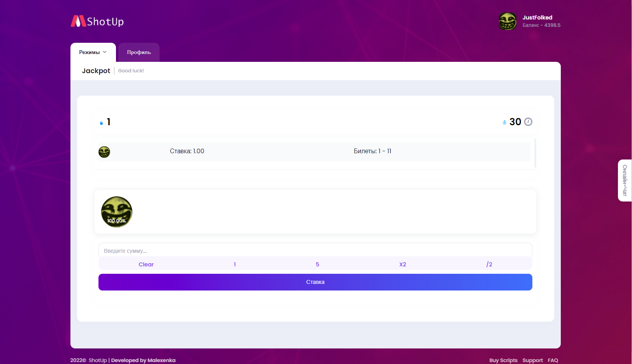Open the Support link
Screen dimensions: 632x364
click(x=532, y=360)
